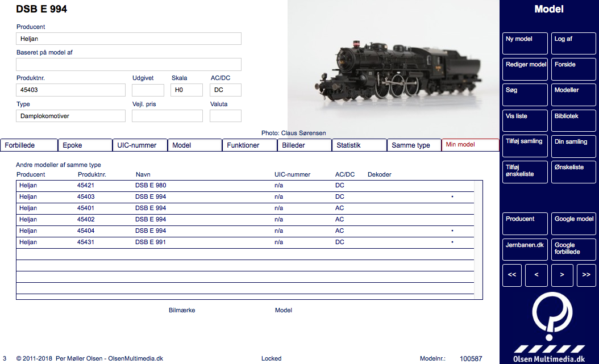
Task: Open search with Søg button
Action: (525, 95)
